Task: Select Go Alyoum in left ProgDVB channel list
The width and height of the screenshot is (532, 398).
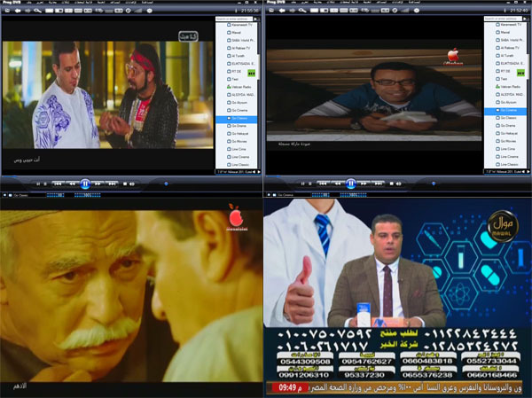Action: point(237,103)
